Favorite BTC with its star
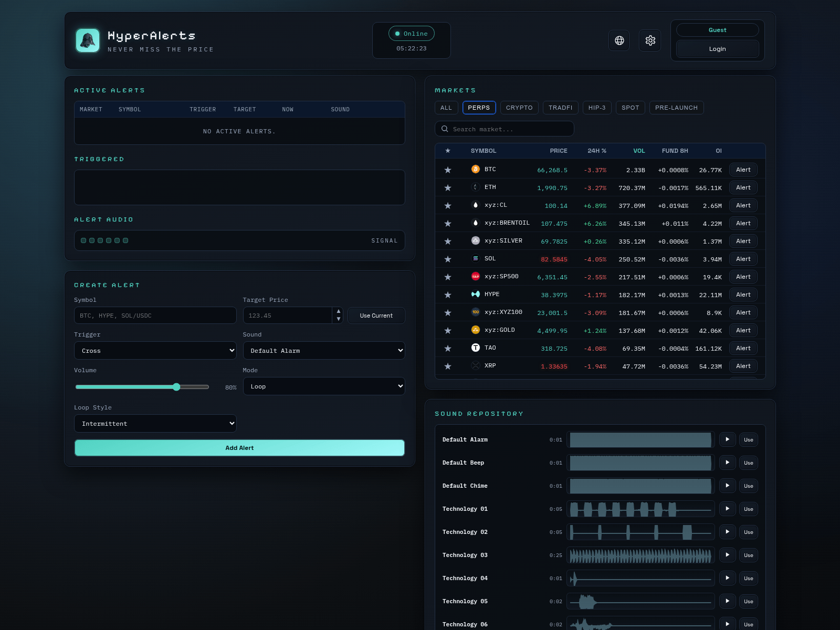This screenshot has width=840, height=630. (448, 170)
